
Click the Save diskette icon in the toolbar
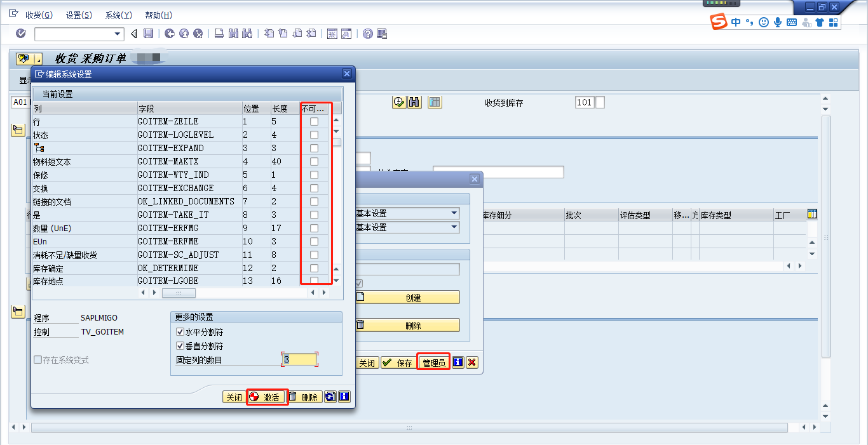pos(147,33)
